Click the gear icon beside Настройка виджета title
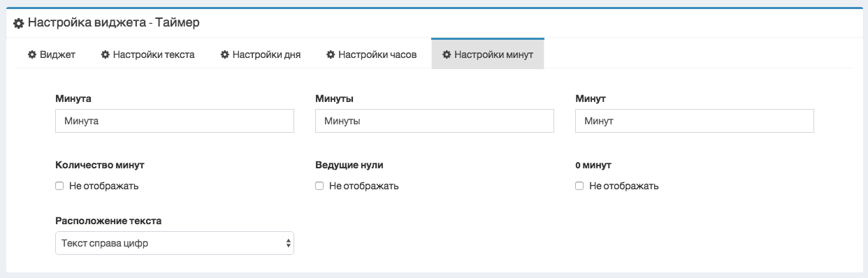Screen dimensions: 868x278 pos(19,23)
